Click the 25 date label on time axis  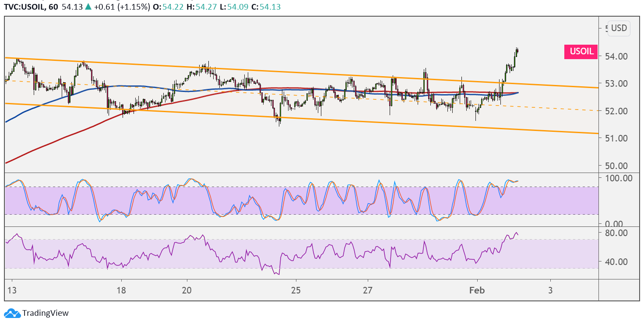296,290
